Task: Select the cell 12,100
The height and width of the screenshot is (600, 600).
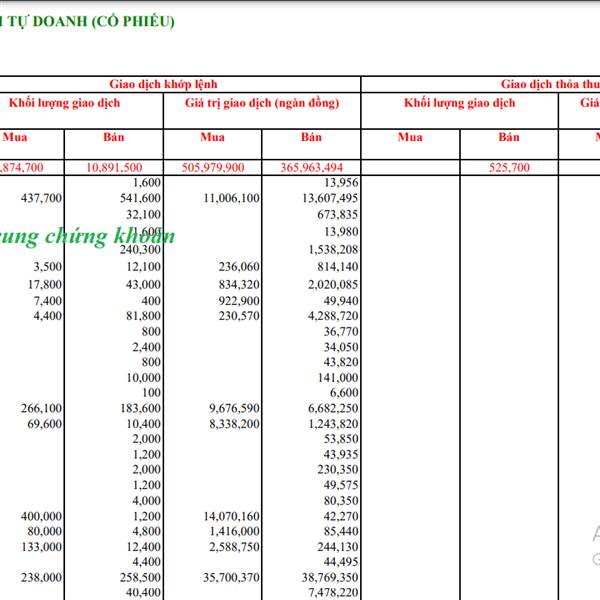Action: (143, 267)
